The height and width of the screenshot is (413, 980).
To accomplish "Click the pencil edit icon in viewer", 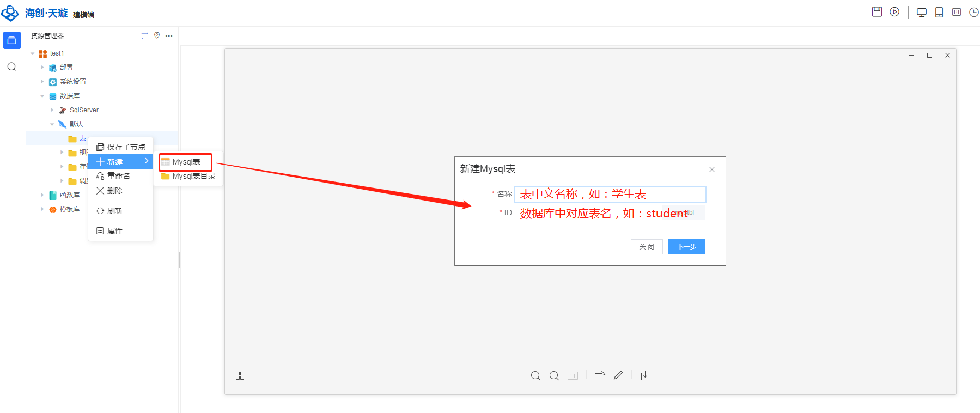I will point(618,375).
